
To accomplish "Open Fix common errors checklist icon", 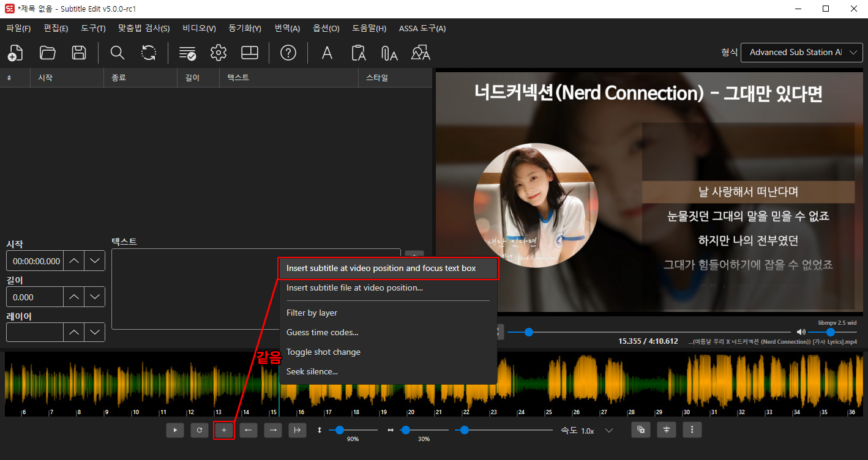I will tap(187, 53).
